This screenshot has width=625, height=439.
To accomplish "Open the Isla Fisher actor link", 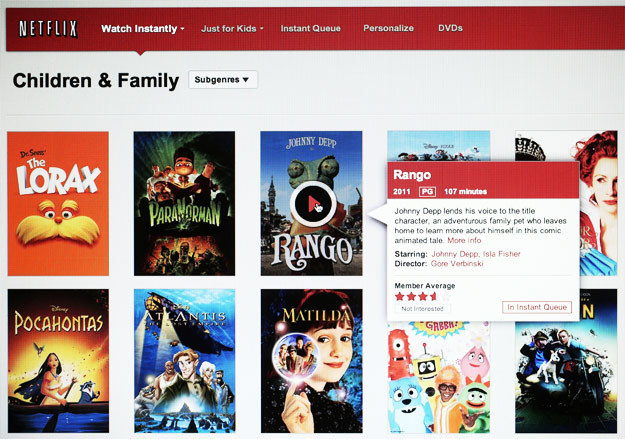I will click(501, 254).
